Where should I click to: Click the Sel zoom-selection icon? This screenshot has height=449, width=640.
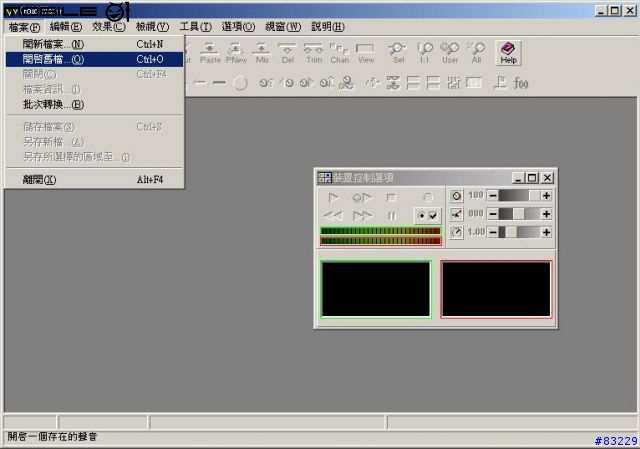(398, 53)
